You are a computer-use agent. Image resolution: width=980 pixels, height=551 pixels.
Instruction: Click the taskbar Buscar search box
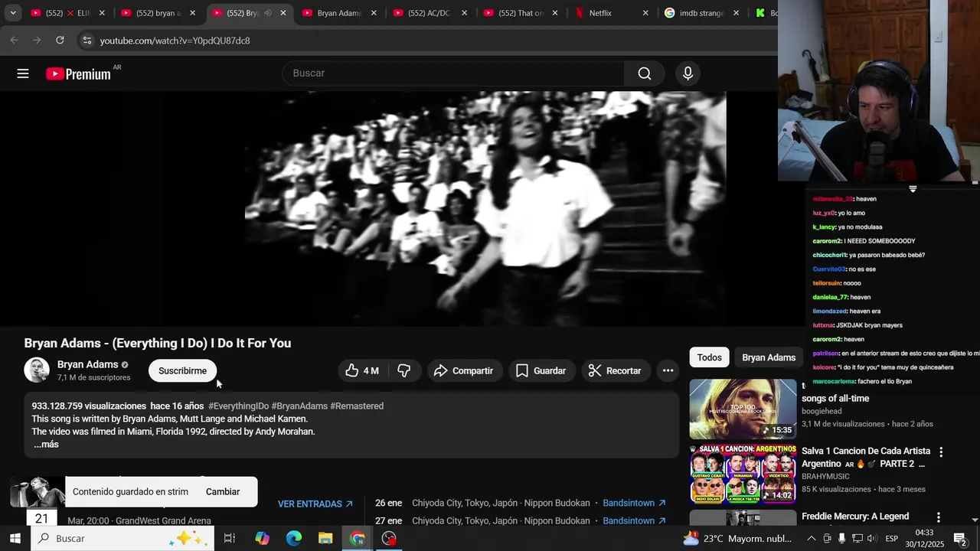tap(122, 538)
